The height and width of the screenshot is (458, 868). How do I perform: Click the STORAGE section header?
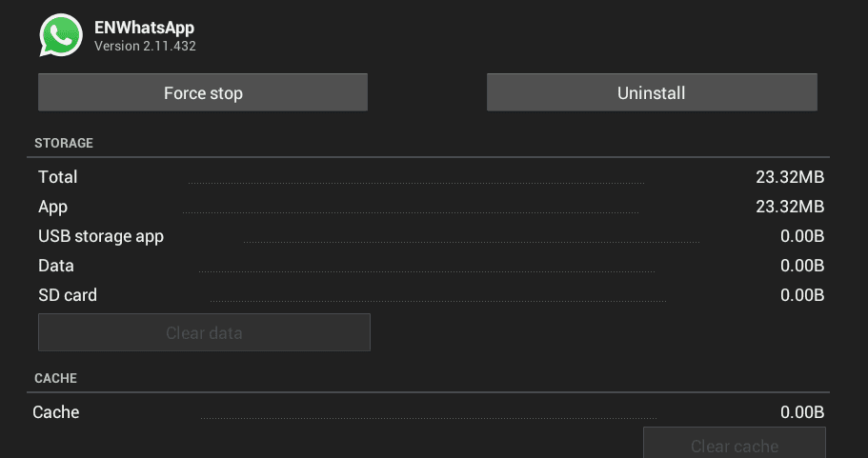[x=64, y=143]
